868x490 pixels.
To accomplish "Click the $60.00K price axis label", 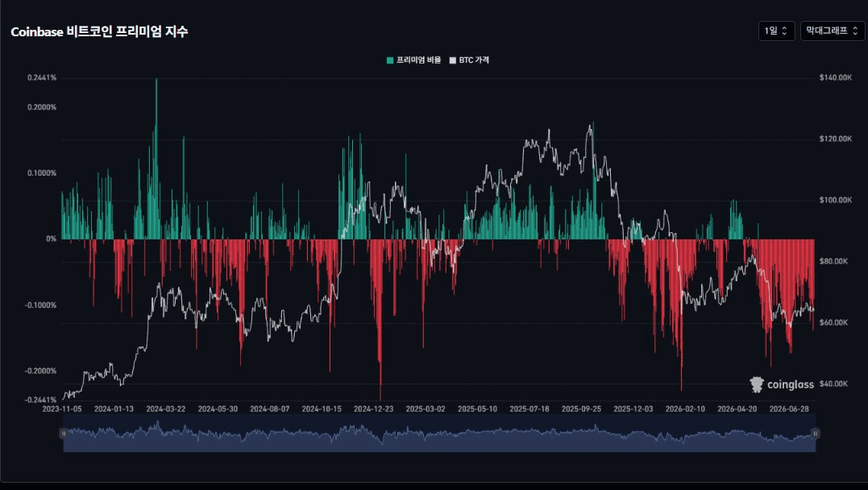I will (833, 322).
